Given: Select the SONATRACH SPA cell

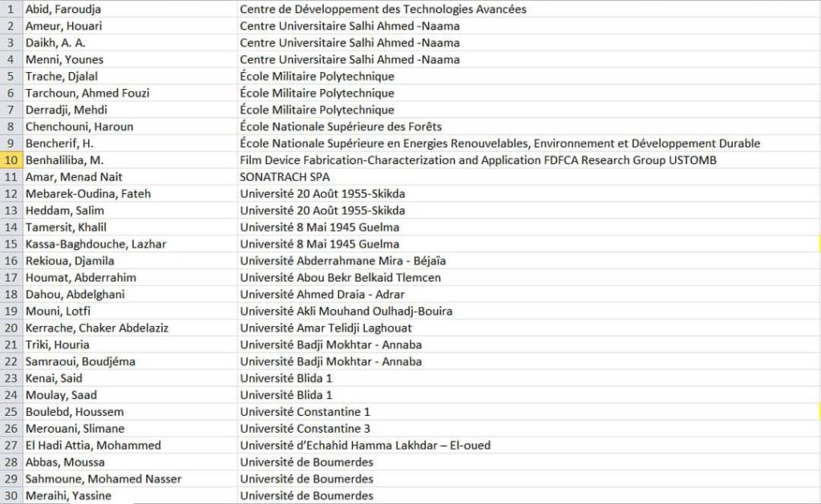Looking at the screenshot, I should coord(528,177).
